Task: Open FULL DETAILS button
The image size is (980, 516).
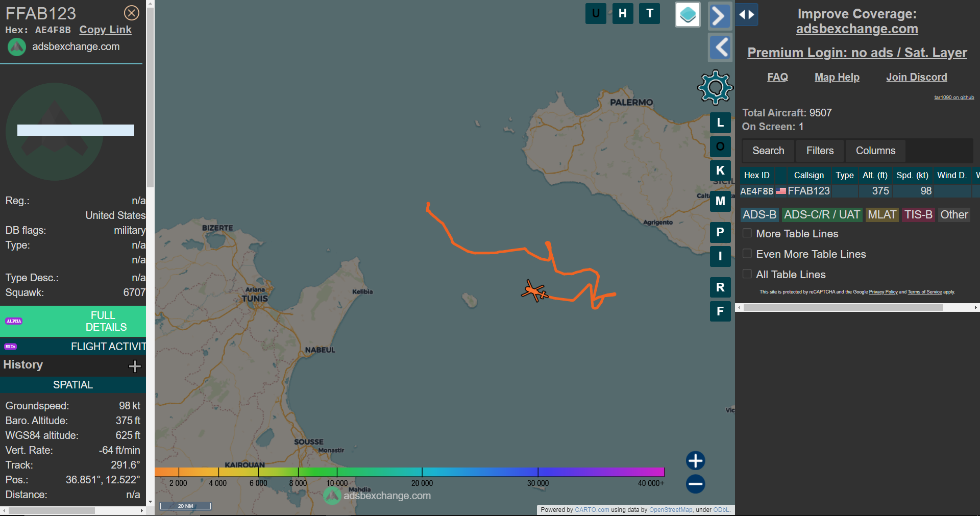Action: tap(73, 321)
